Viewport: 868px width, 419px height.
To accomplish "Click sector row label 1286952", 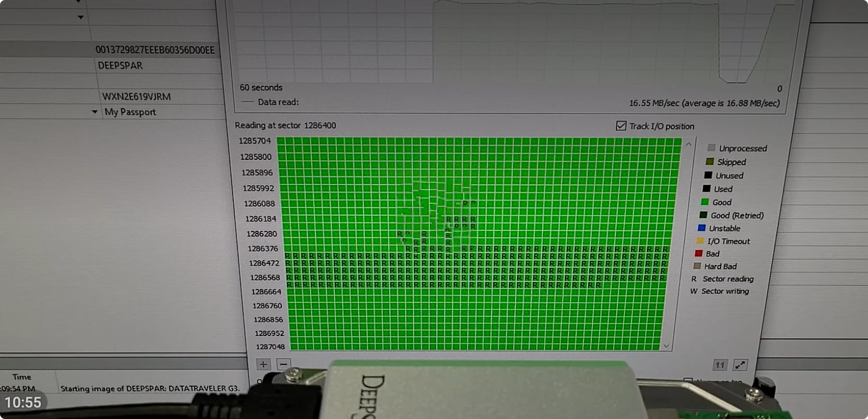I will 269,333.
